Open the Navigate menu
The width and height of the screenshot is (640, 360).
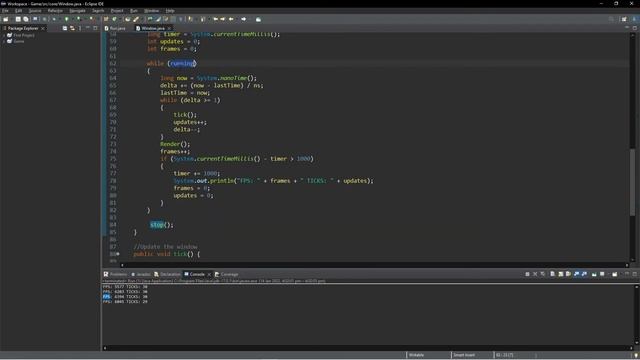point(77,11)
